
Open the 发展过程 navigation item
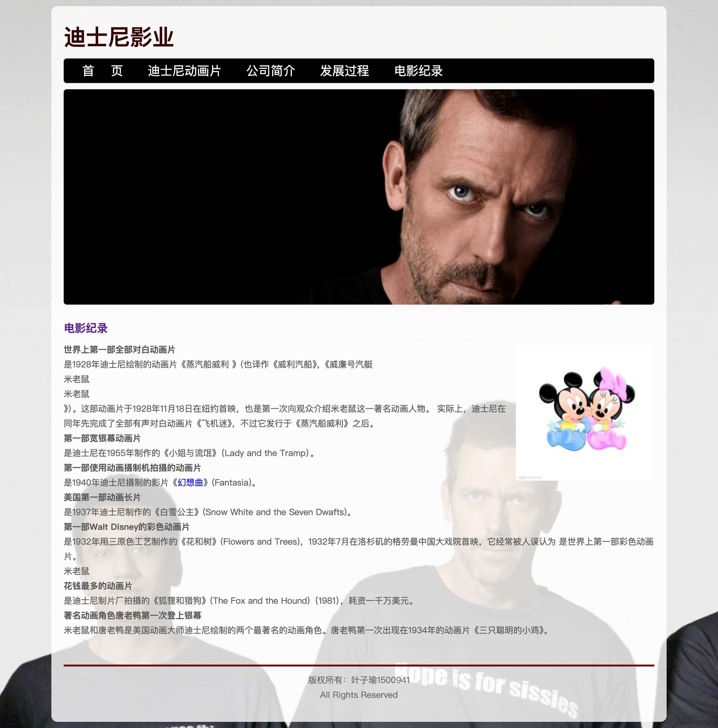pos(344,71)
